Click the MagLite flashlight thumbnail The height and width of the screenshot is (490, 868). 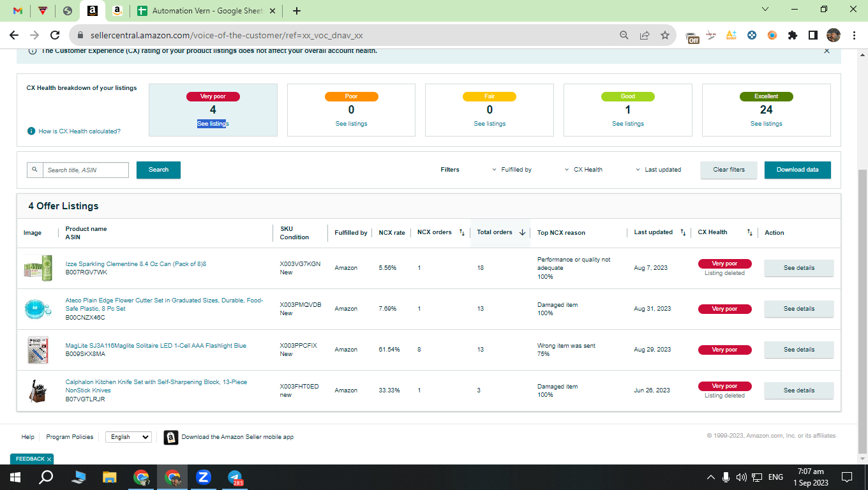point(38,350)
